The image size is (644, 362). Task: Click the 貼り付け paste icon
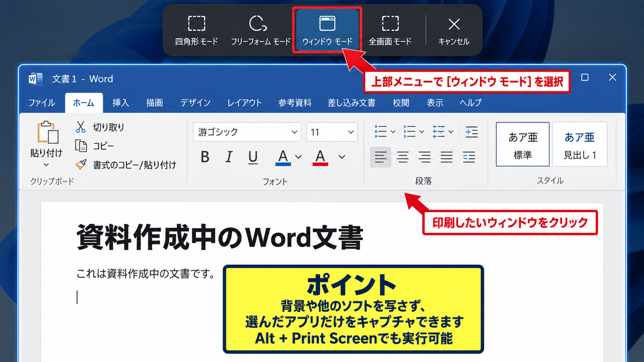(48, 133)
